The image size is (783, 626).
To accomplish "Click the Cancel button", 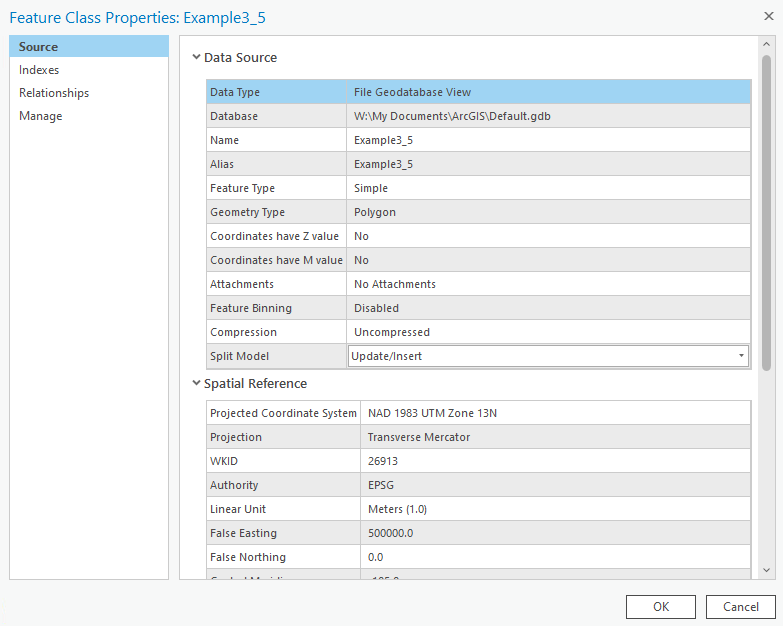I will (x=740, y=607).
